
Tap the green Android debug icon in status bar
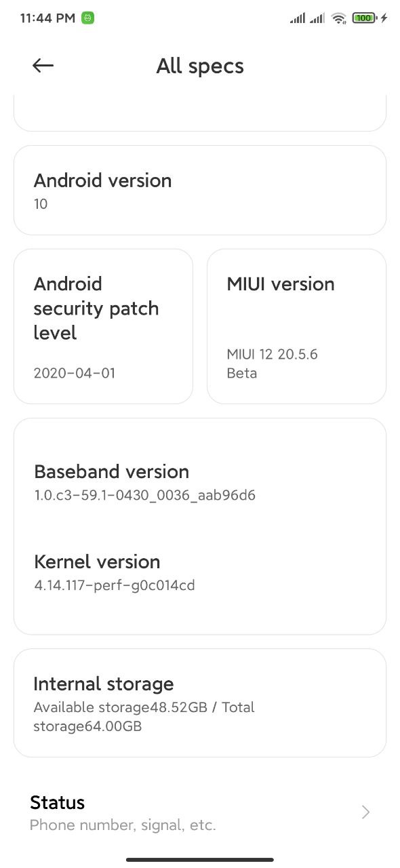(87, 18)
